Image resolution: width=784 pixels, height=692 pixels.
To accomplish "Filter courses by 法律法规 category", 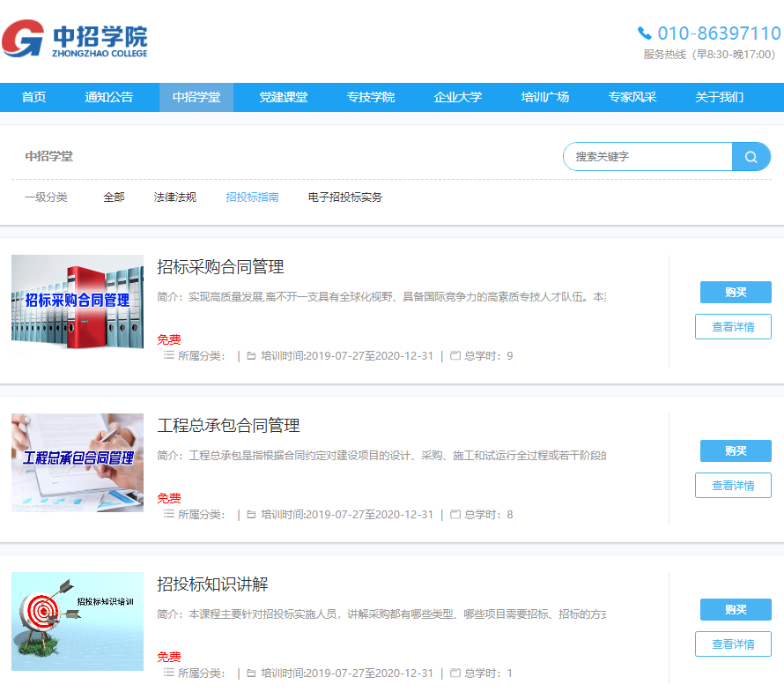I will tap(175, 197).
